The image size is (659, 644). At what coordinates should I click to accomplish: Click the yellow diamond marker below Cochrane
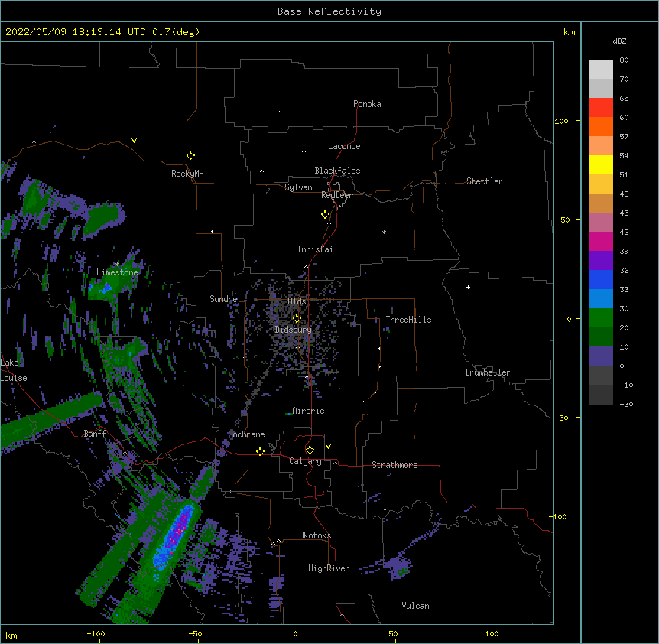pos(260,451)
